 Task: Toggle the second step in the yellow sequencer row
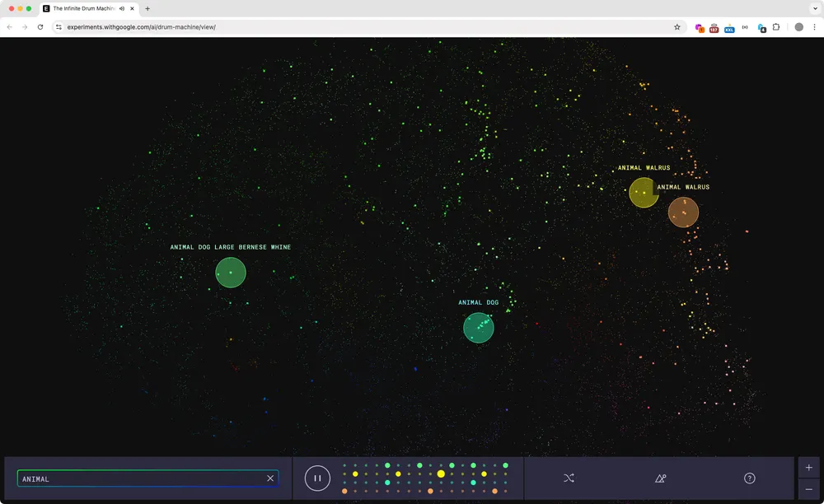coord(355,474)
